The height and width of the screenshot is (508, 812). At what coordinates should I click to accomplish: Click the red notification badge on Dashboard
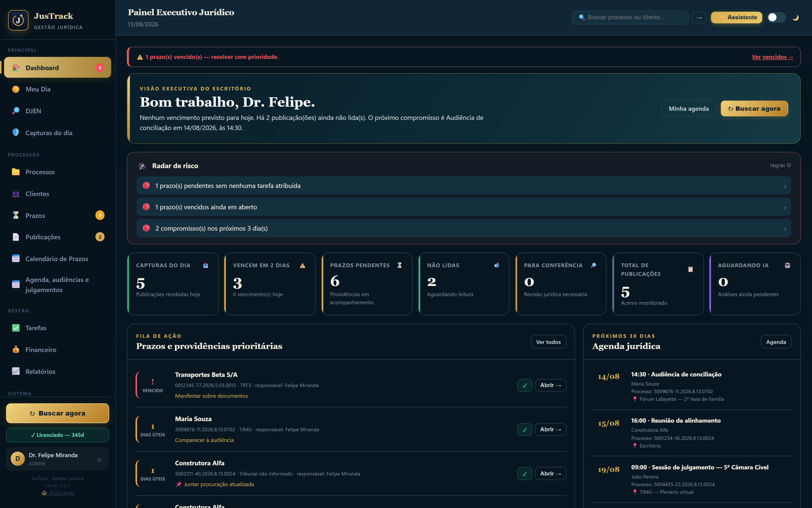pos(100,68)
